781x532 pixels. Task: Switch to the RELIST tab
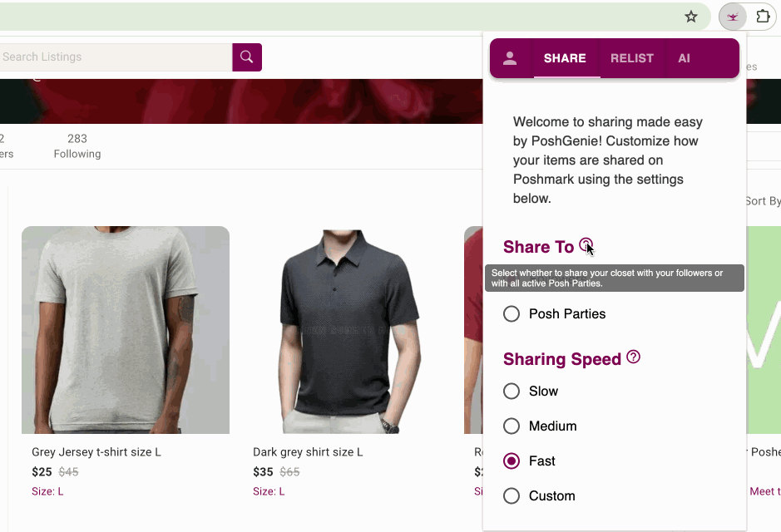coord(631,58)
